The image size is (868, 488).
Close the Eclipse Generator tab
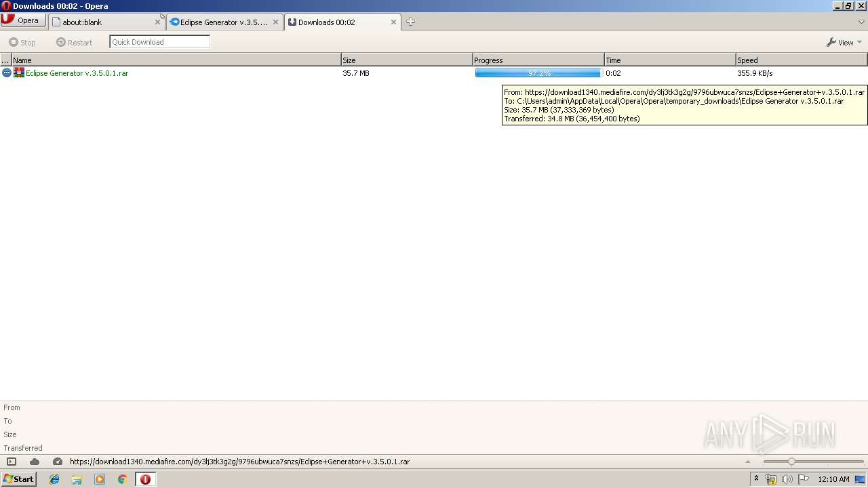[275, 22]
